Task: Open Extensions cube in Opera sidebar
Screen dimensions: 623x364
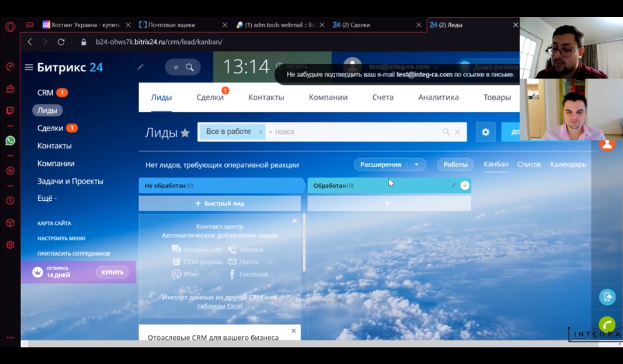Action: (x=10, y=223)
